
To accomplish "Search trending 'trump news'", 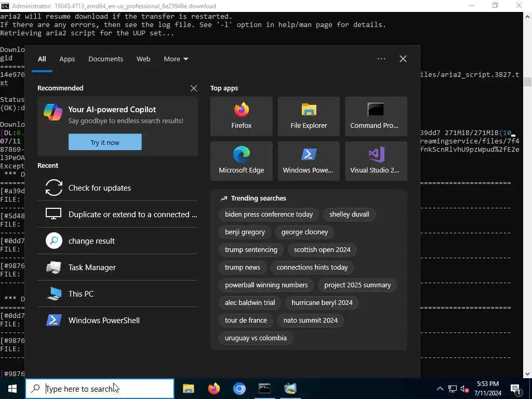I will (x=242, y=268).
